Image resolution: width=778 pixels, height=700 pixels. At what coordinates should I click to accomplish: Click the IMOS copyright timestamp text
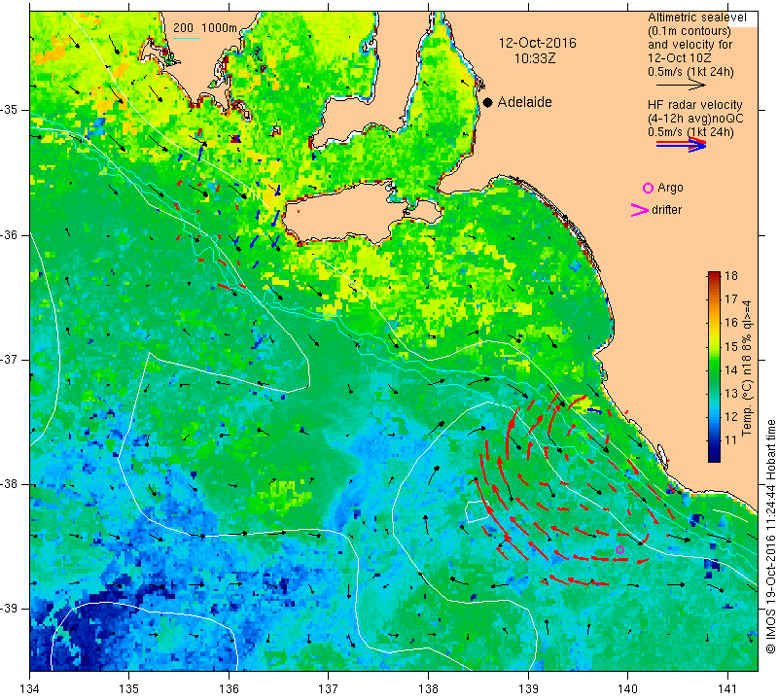pos(770,536)
